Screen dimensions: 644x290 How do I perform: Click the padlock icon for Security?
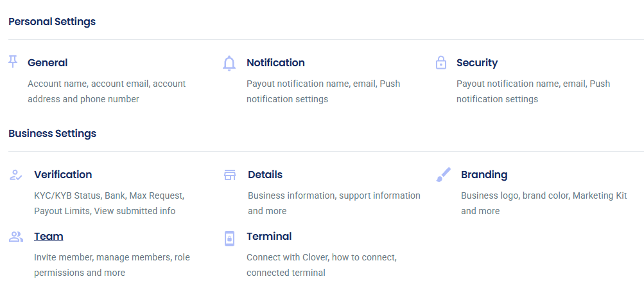click(440, 62)
